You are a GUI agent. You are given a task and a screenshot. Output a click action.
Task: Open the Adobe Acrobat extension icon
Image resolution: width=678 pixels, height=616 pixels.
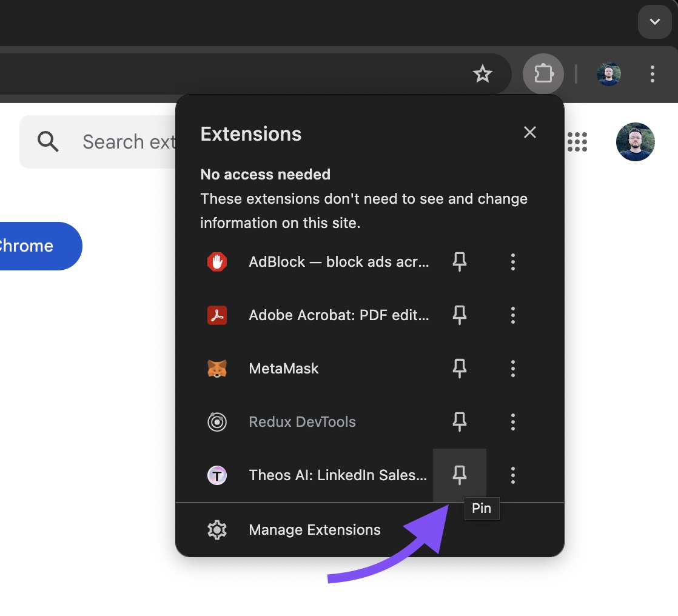[x=217, y=315]
